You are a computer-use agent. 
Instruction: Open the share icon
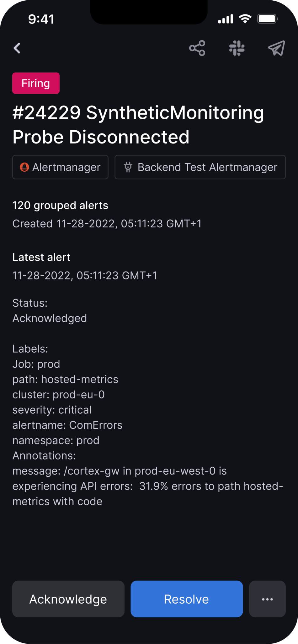pyautogui.click(x=197, y=48)
